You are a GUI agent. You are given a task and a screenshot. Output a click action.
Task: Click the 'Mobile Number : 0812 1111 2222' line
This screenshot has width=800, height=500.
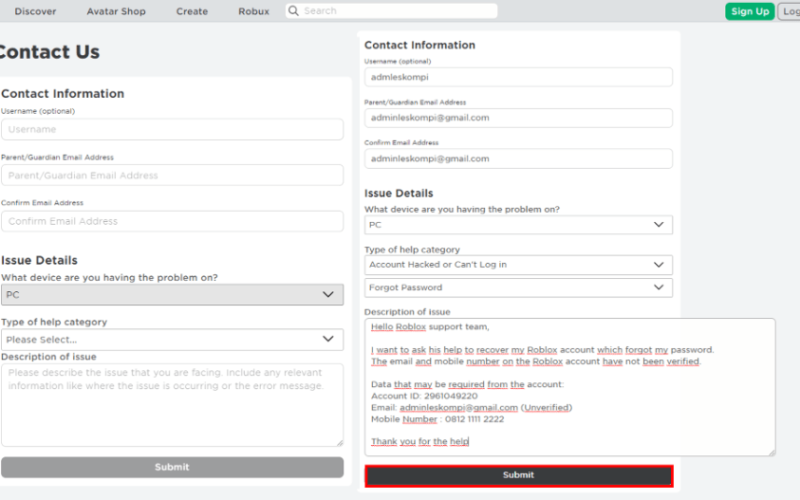pyautogui.click(x=437, y=419)
